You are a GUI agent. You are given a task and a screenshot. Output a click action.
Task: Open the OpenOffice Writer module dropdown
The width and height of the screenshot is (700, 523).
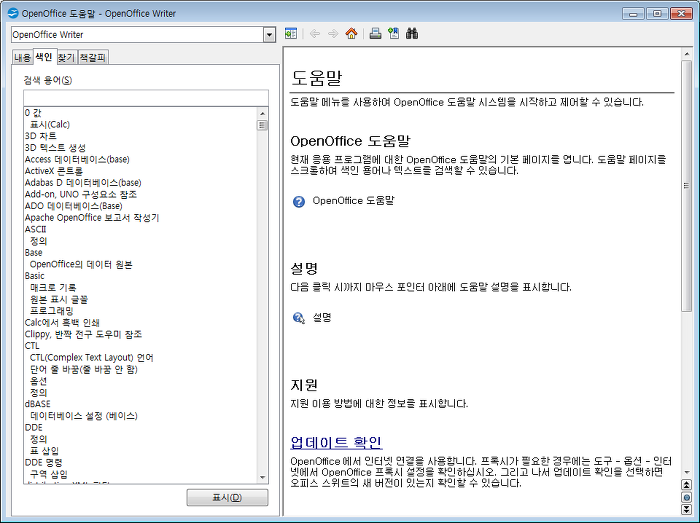[269, 35]
